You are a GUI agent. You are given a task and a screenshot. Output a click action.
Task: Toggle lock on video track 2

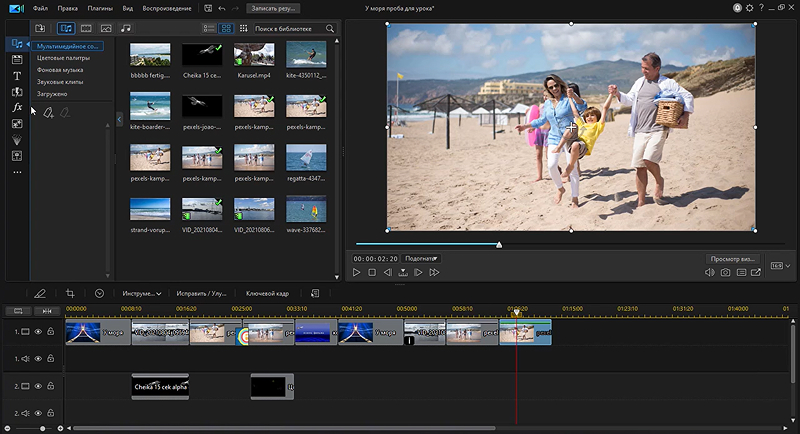[51, 386]
